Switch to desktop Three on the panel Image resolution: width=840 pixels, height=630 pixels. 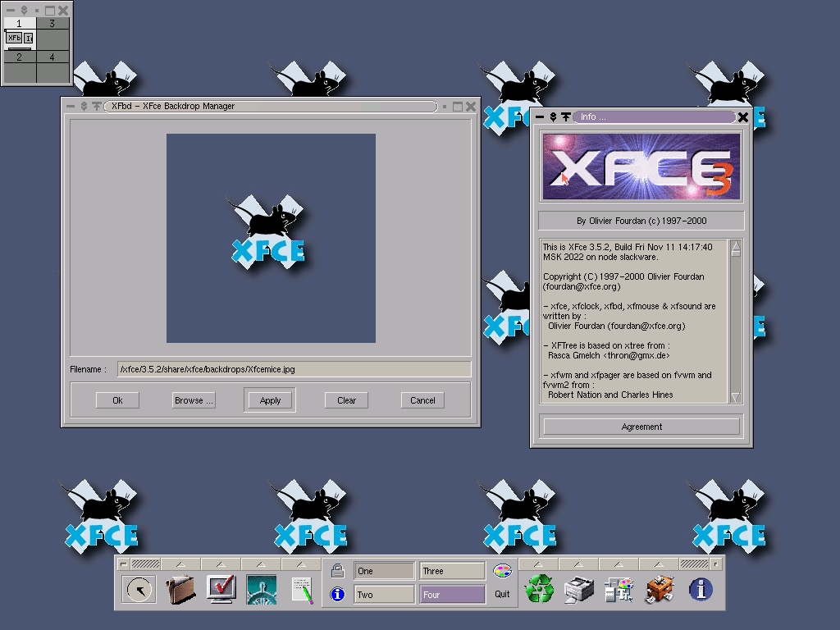coord(452,571)
